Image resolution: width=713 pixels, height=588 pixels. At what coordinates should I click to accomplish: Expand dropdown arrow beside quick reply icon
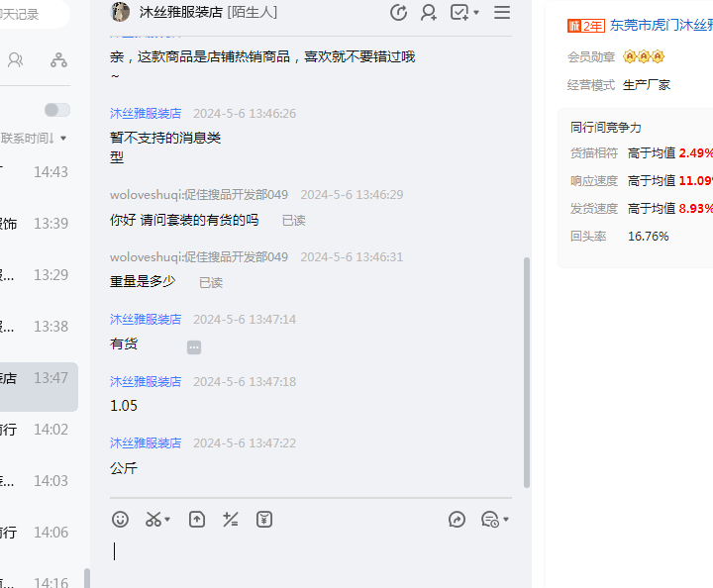point(506,520)
